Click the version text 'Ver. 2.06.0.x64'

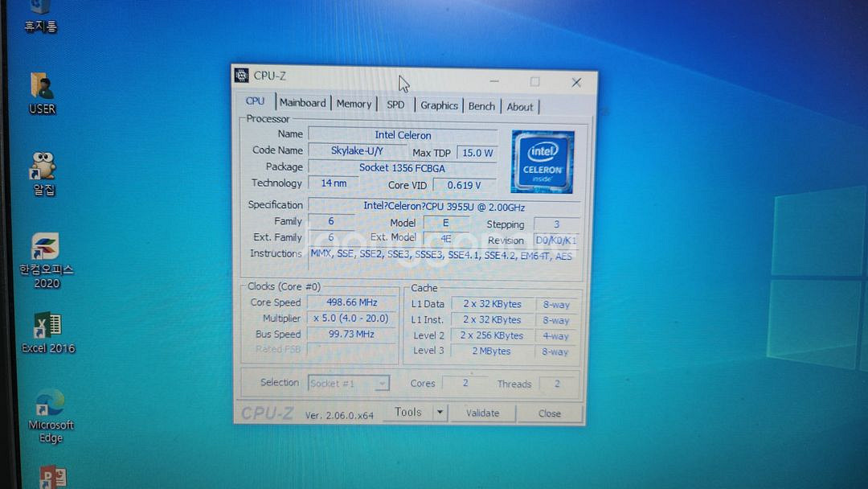339,415
